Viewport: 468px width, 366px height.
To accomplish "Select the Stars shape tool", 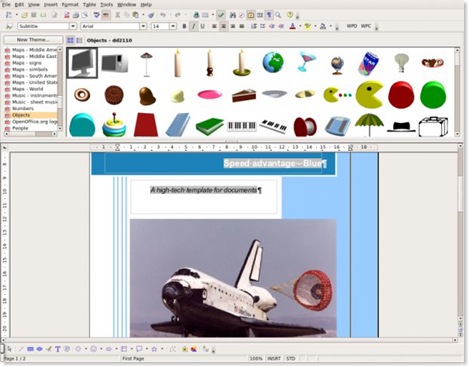I will pos(154,349).
